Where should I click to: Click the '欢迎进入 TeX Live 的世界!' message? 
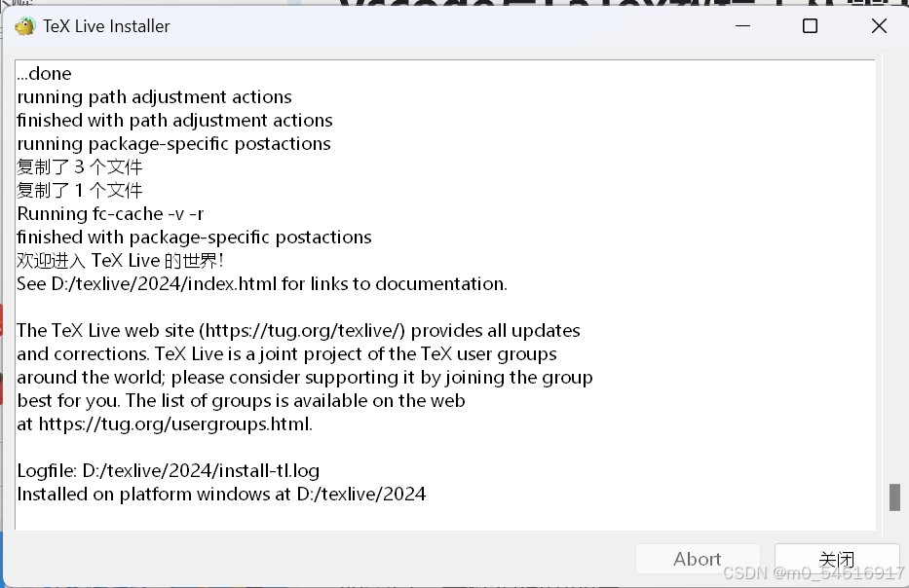120,260
